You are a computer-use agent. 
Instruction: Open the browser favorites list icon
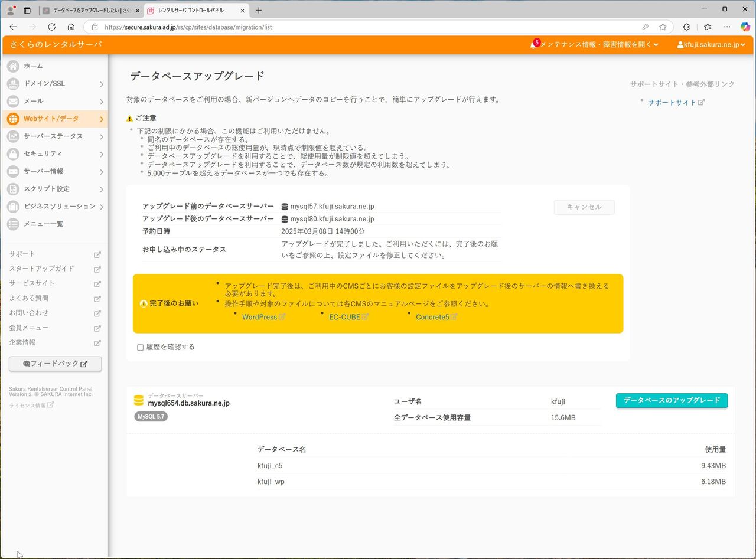coord(708,27)
